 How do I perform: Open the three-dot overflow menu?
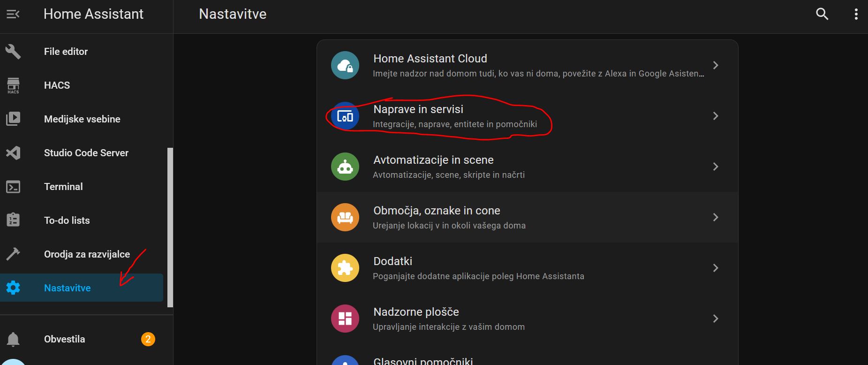[856, 14]
